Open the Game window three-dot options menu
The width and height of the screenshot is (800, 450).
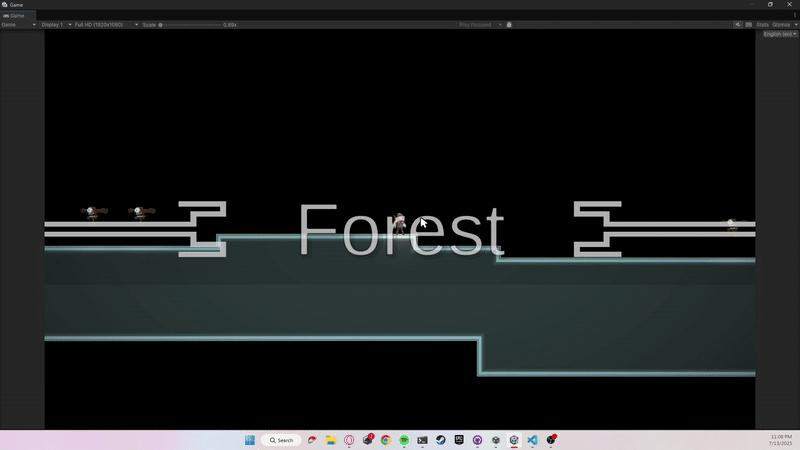795,15
